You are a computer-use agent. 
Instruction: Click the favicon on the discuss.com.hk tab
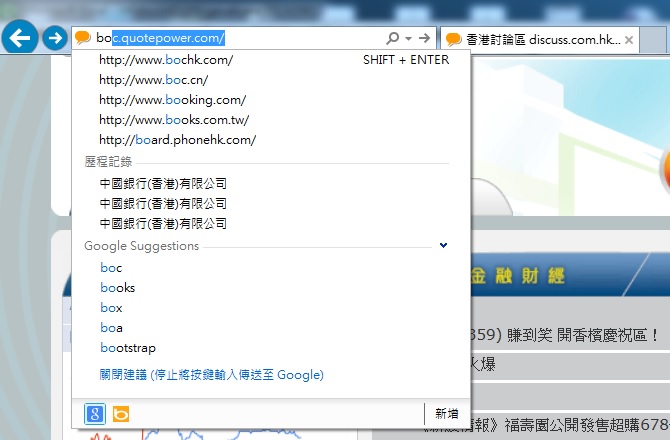[453, 40]
